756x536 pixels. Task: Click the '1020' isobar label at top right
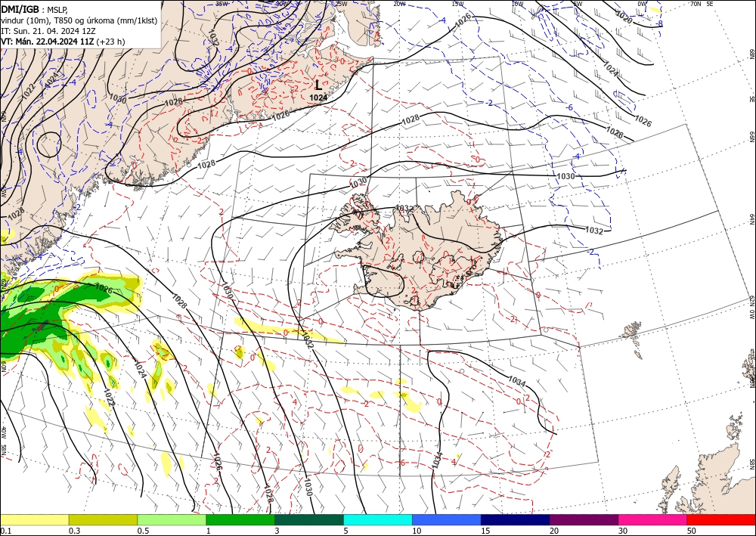point(624,18)
